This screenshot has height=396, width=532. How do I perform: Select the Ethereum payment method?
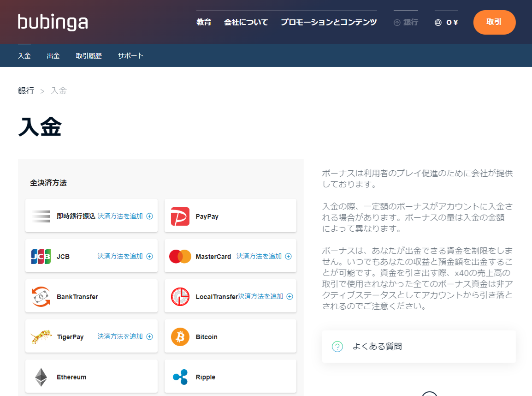(x=92, y=376)
